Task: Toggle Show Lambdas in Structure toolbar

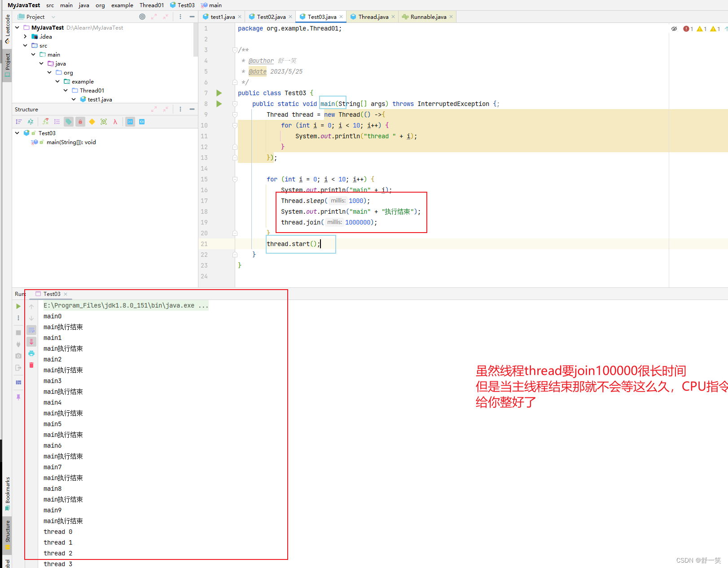Action: tap(115, 122)
